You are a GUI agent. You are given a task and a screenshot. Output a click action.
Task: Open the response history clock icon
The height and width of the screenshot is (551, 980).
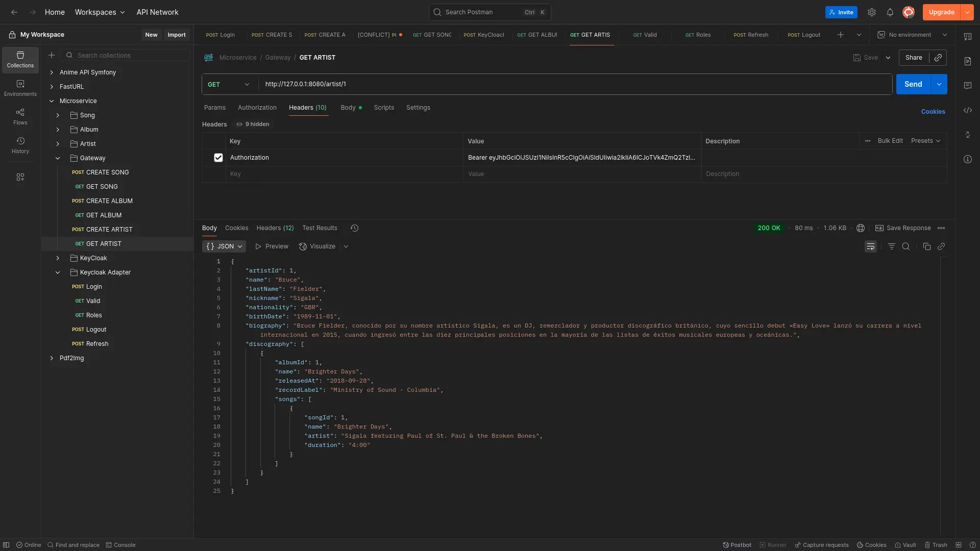coord(355,228)
